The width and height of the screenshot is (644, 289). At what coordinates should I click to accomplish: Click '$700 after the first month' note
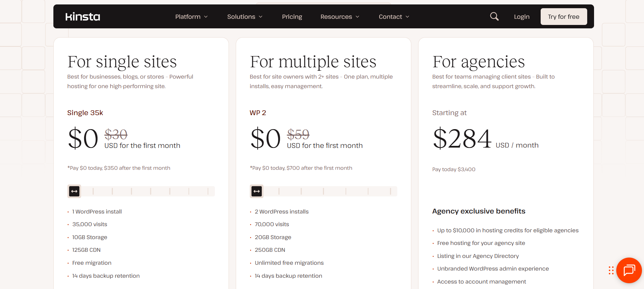[319, 168]
